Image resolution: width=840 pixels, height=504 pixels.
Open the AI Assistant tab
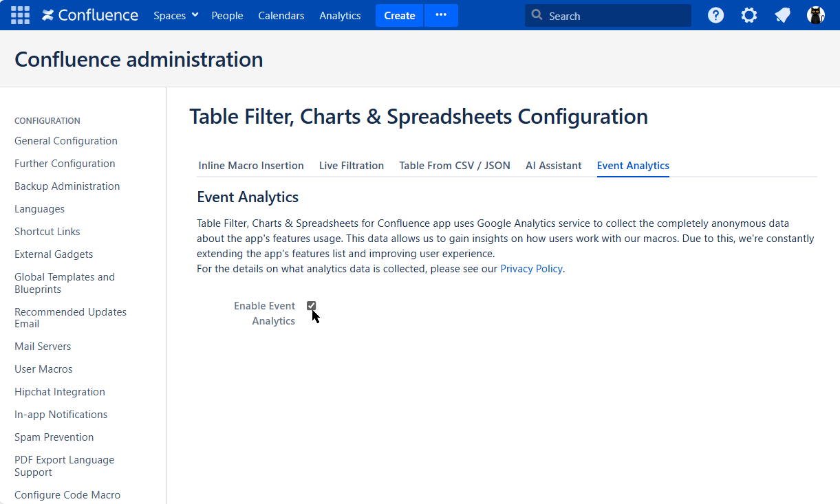tap(553, 166)
